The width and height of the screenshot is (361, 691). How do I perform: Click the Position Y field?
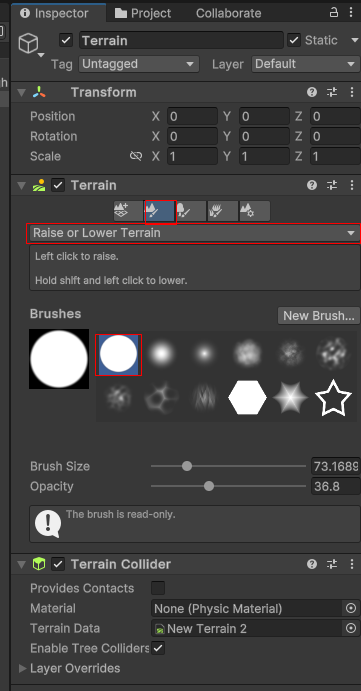[264, 116]
